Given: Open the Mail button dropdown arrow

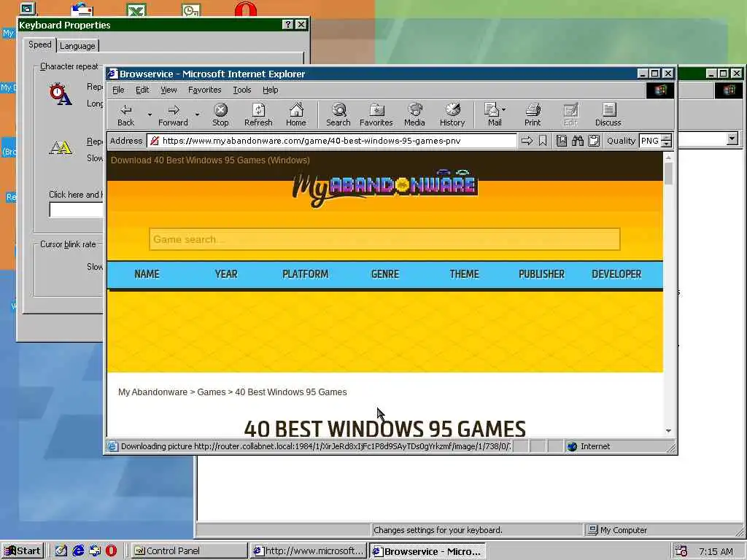Looking at the screenshot, I should (504, 109).
